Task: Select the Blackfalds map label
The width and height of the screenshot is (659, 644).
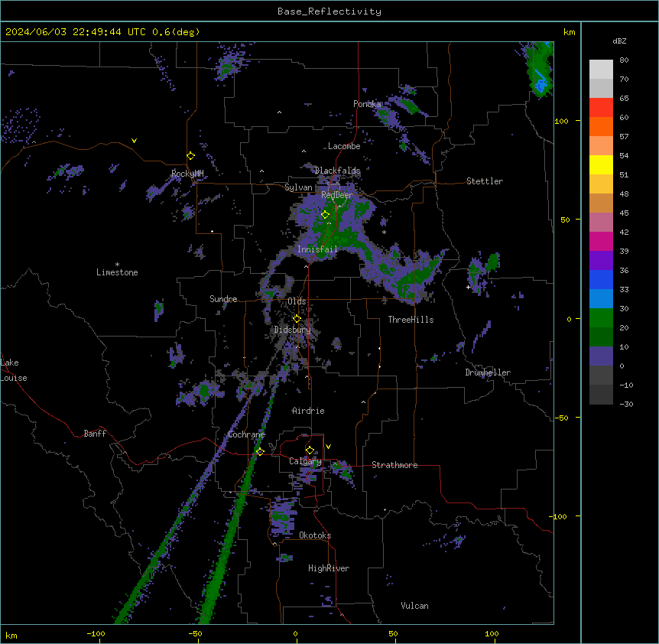Action: [x=337, y=171]
